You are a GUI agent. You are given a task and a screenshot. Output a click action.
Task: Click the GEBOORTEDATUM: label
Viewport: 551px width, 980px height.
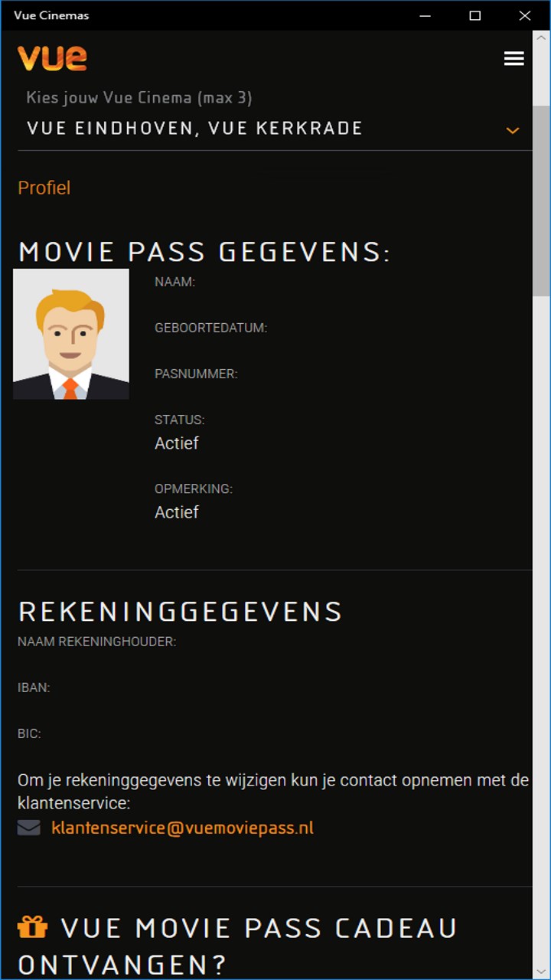[x=210, y=328]
